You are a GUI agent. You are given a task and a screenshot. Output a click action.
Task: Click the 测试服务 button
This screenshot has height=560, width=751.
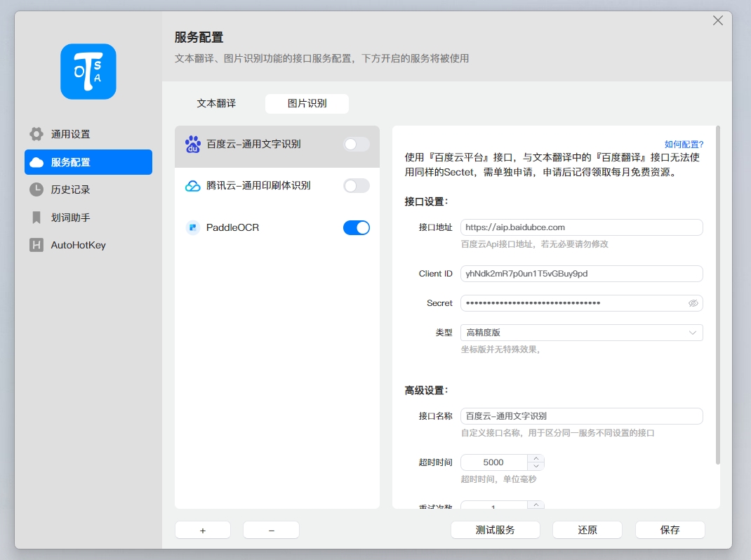tap(496, 530)
